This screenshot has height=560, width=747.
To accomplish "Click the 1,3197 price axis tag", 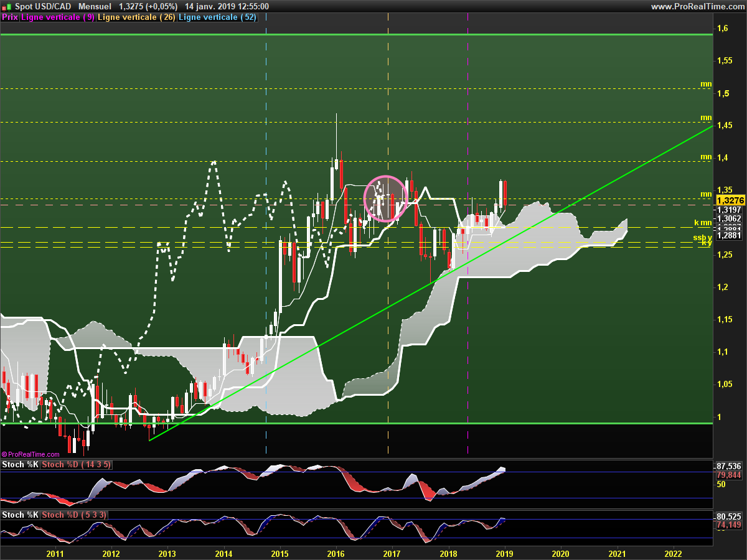I will coord(729,210).
